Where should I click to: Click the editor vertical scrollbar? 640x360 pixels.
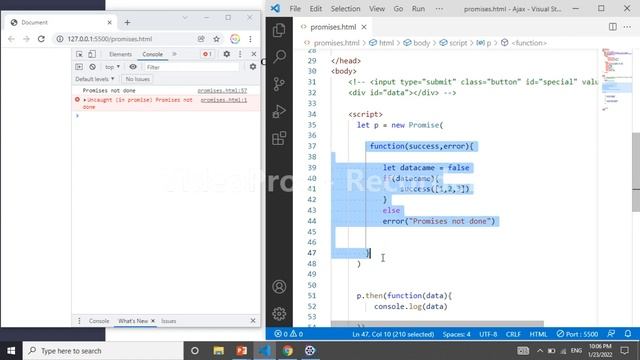click(636, 171)
